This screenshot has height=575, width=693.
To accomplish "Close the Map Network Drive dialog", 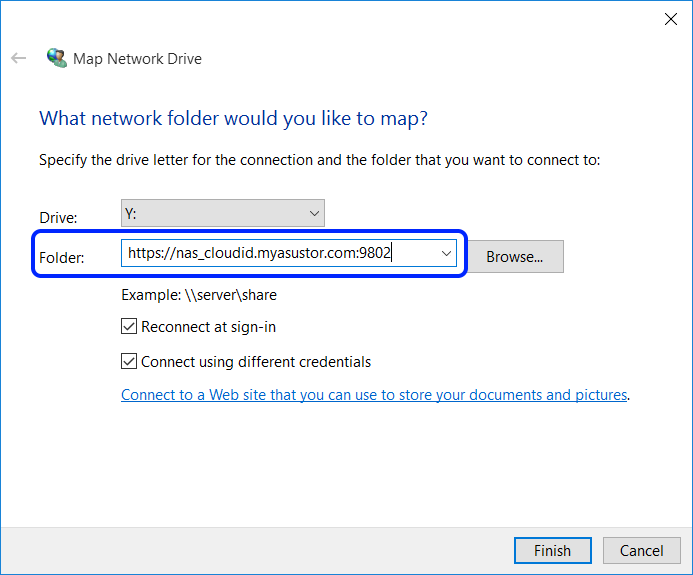I will coord(669,18).
